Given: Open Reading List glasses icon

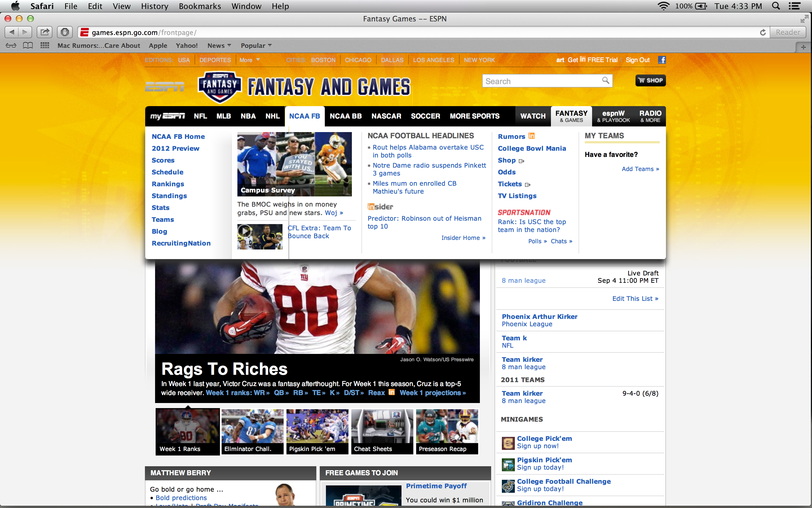Looking at the screenshot, I should (x=11, y=45).
